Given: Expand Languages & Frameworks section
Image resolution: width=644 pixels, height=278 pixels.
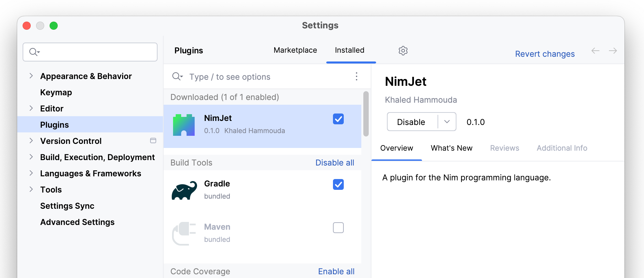Looking at the screenshot, I should pos(31,173).
